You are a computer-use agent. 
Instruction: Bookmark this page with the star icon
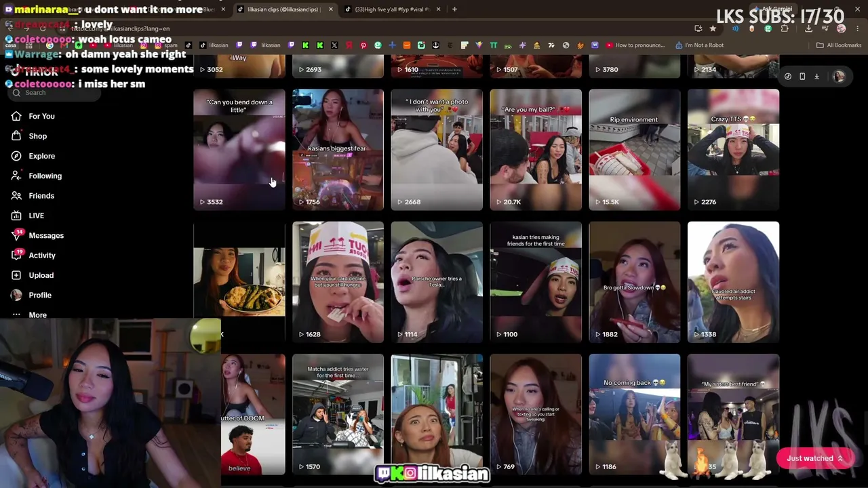point(713,28)
